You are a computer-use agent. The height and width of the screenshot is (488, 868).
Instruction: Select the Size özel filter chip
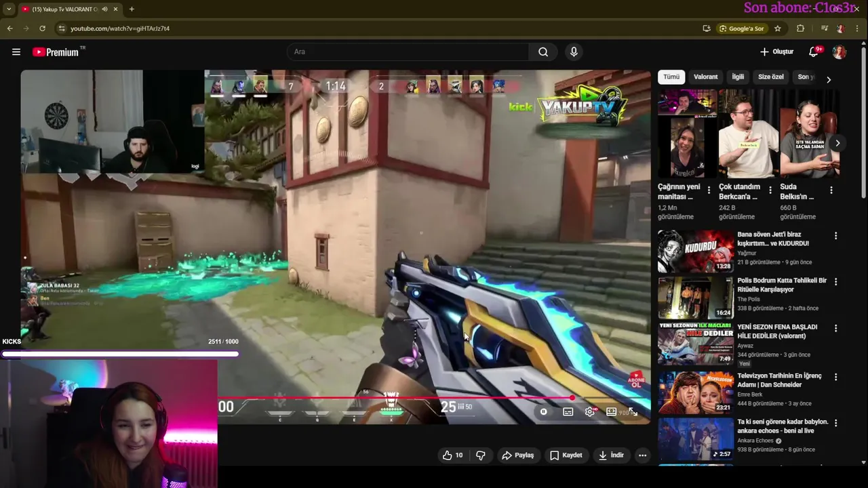point(770,77)
